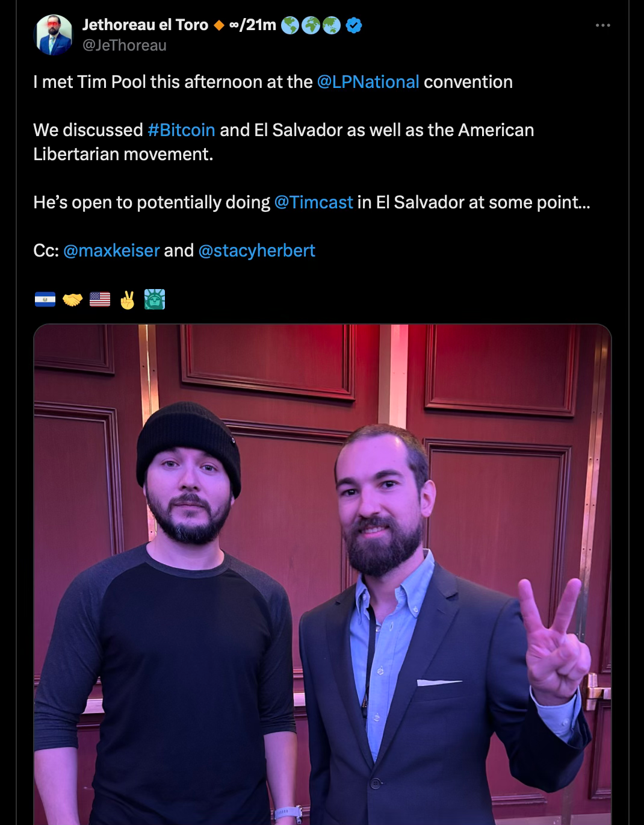The width and height of the screenshot is (644, 825).
Task: Open the three-dot more options menu
Action: 602,25
